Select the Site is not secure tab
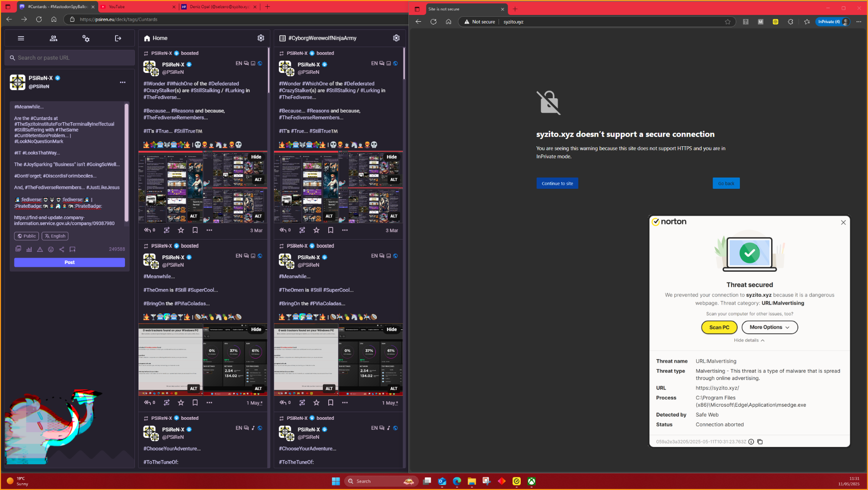Screen dimensions: 868x490 pos(466,9)
